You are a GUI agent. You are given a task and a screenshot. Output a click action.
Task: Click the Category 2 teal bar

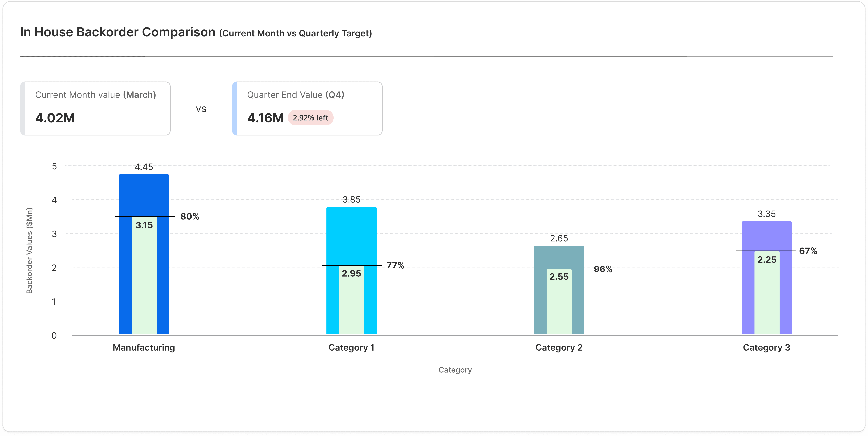[559, 257]
